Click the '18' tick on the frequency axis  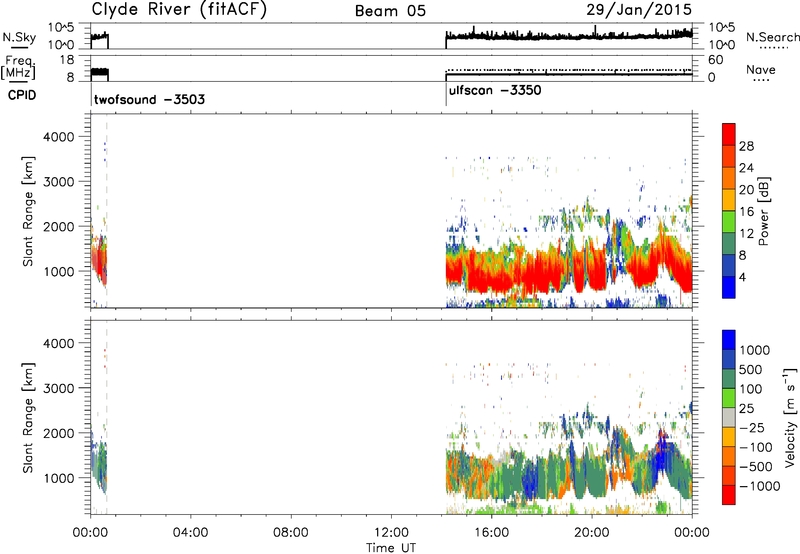67,60
